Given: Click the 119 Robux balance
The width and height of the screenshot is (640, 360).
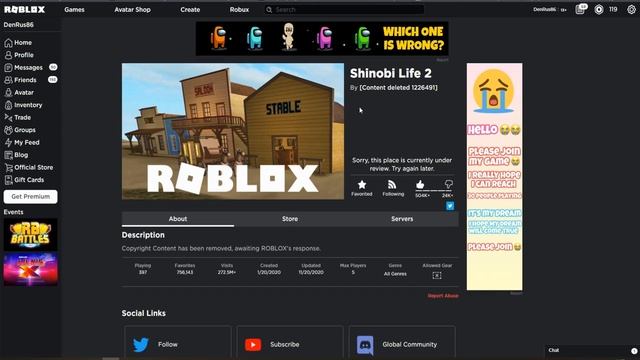Looking at the screenshot, I should 613,9.
